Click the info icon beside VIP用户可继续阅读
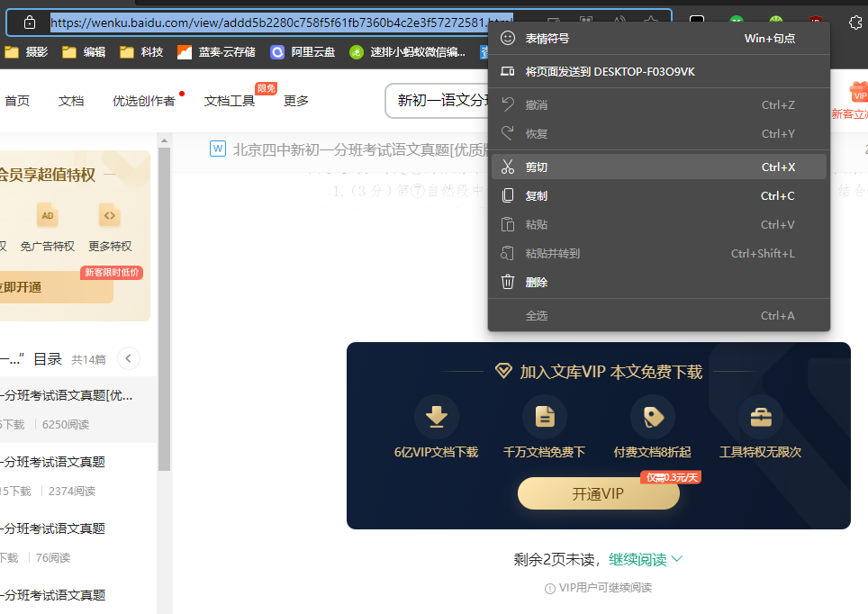Screen dimensions: 868x614 click(x=549, y=589)
